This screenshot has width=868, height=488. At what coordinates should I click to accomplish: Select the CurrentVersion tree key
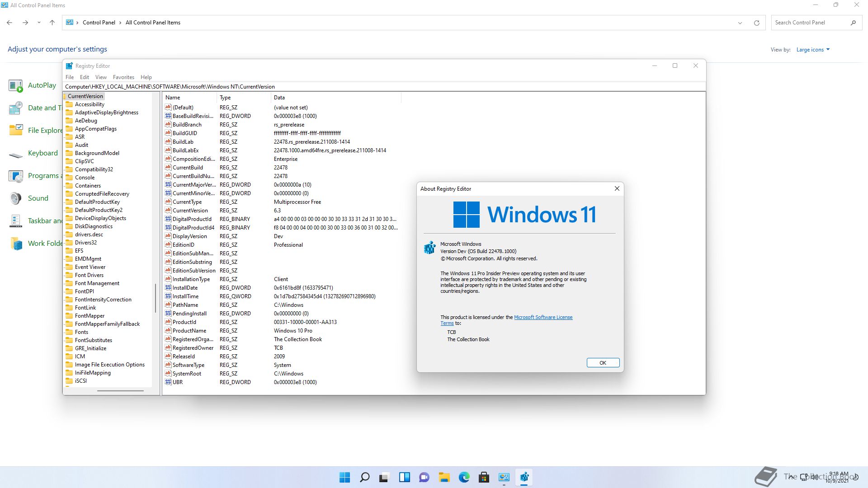pyautogui.click(x=85, y=96)
